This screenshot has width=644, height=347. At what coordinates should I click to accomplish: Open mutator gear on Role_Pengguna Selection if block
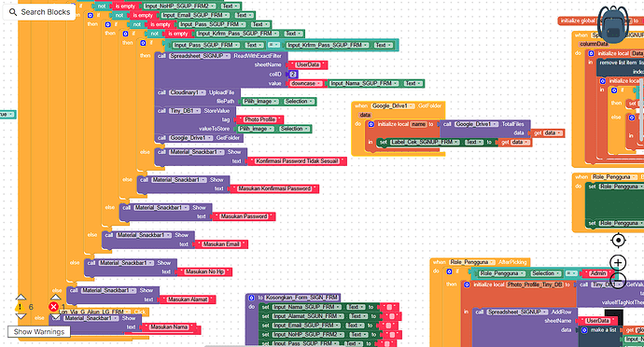[449, 271]
